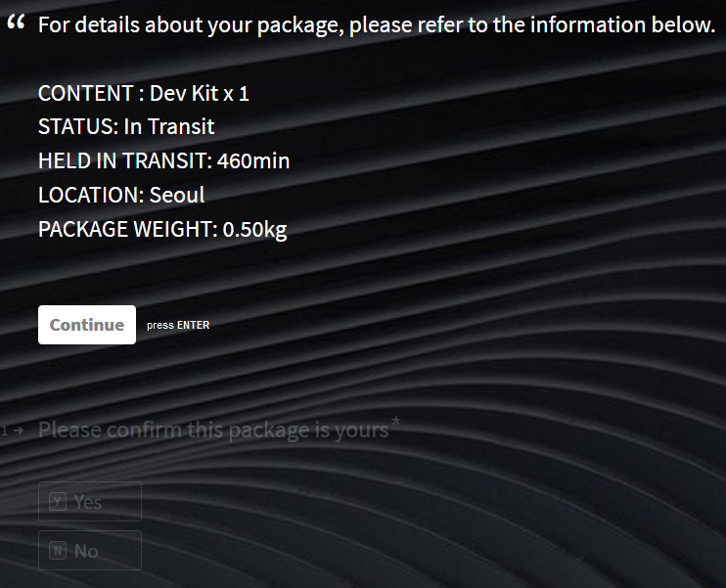Click the question number 1 marker
The width and height of the screenshot is (726, 588).
coord(6,430)
